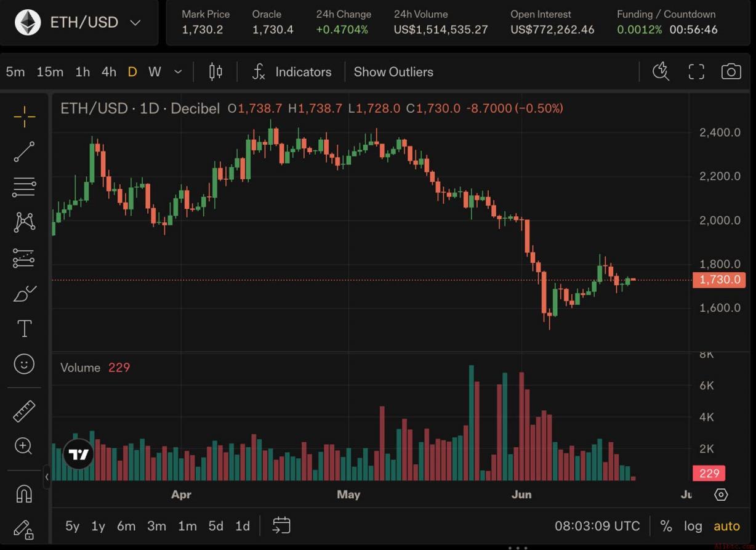Select the trend line drawing tool
This screenshot has height=550, width=756.
[x=24, y=152]
